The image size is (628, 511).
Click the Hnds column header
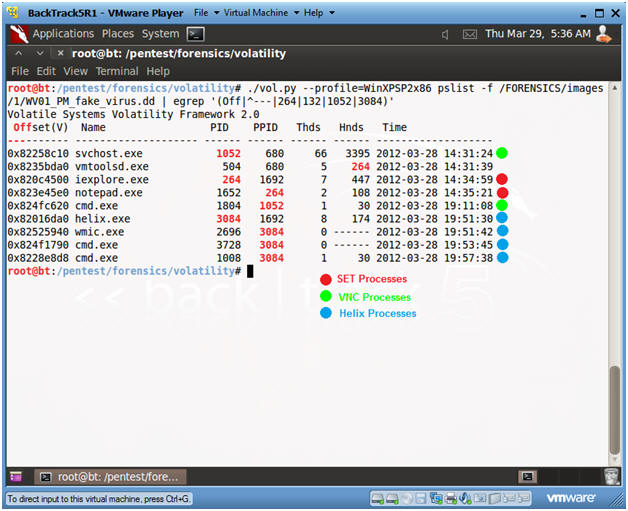pyautogui.click(x=351, y=127)
